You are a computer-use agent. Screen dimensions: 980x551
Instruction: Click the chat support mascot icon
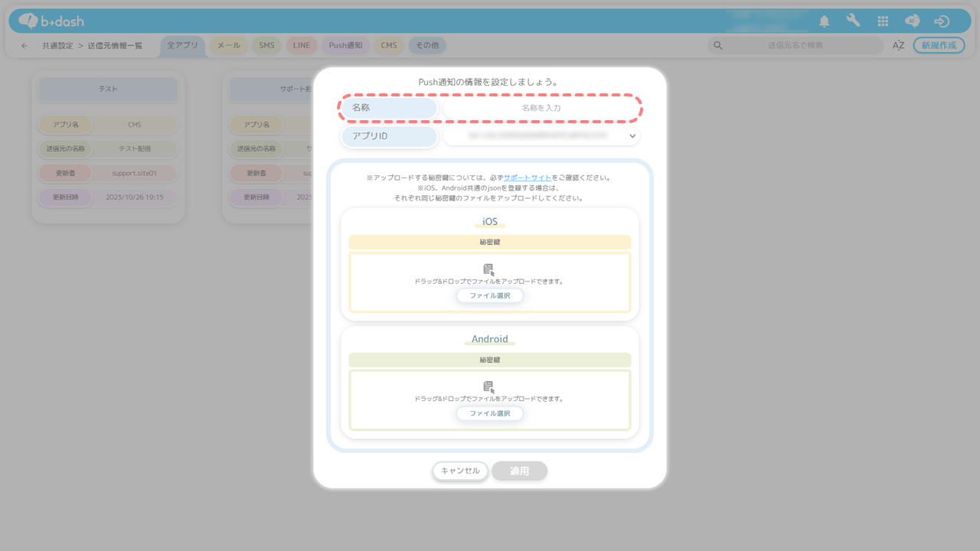pos(912,21)
